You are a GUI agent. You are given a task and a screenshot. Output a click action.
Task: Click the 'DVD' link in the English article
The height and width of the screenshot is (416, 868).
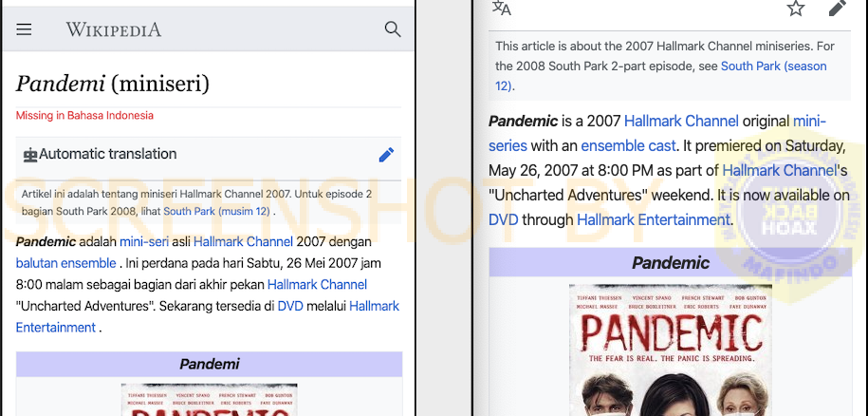(x=503, y=220)
